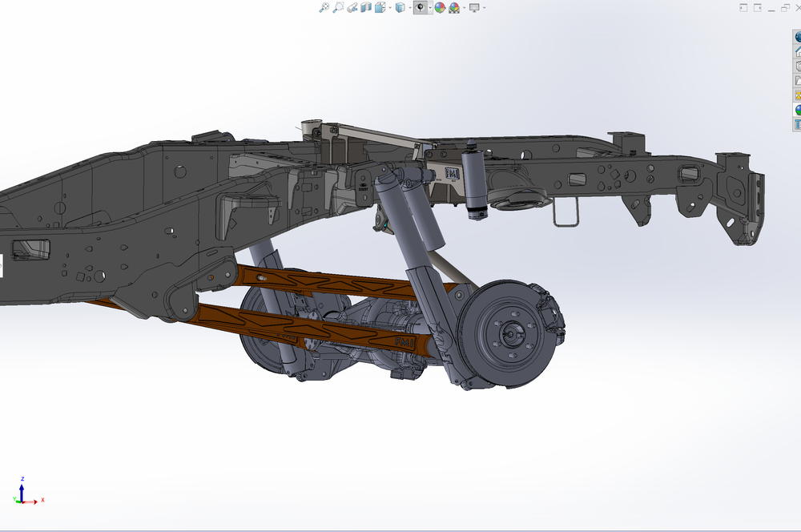Select the Zoom to Area tool
This screenshot has height=532, width=801.
point(338,8)
